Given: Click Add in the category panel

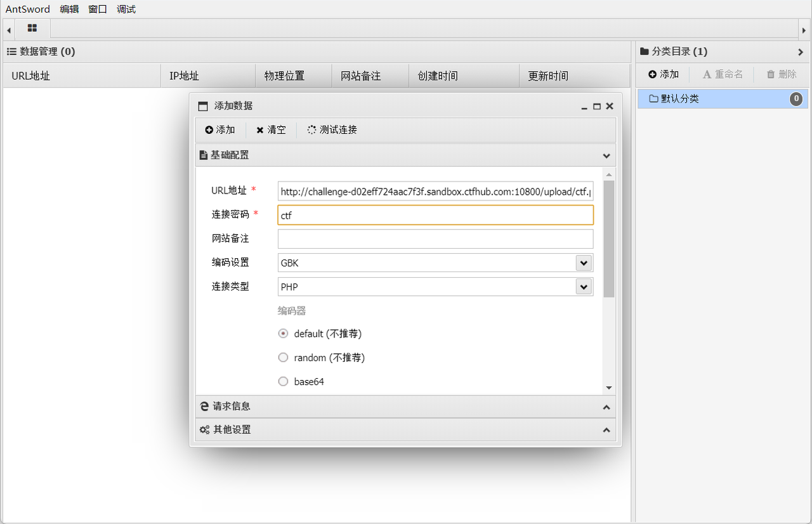Looking at the screenshot, I should click(664, 74).
